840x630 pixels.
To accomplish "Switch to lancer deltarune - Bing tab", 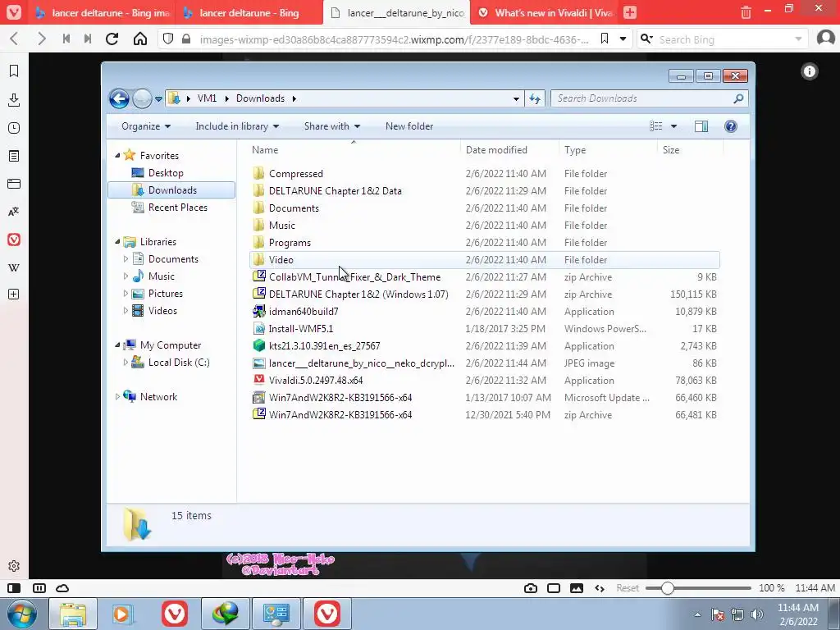I will [249, 12].
